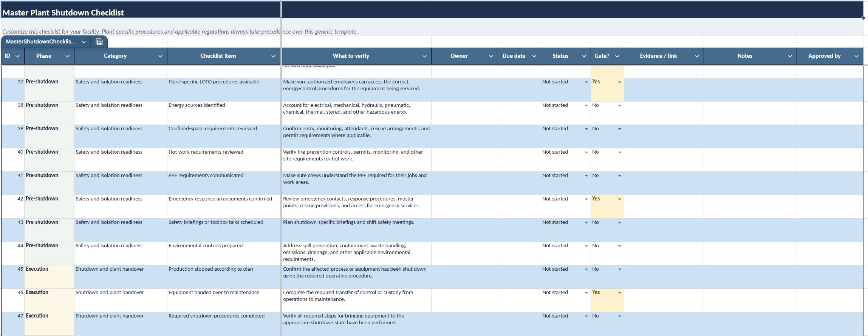Select 'Safety briefings or toolbox talks scheduled' cell

(224, 230)
